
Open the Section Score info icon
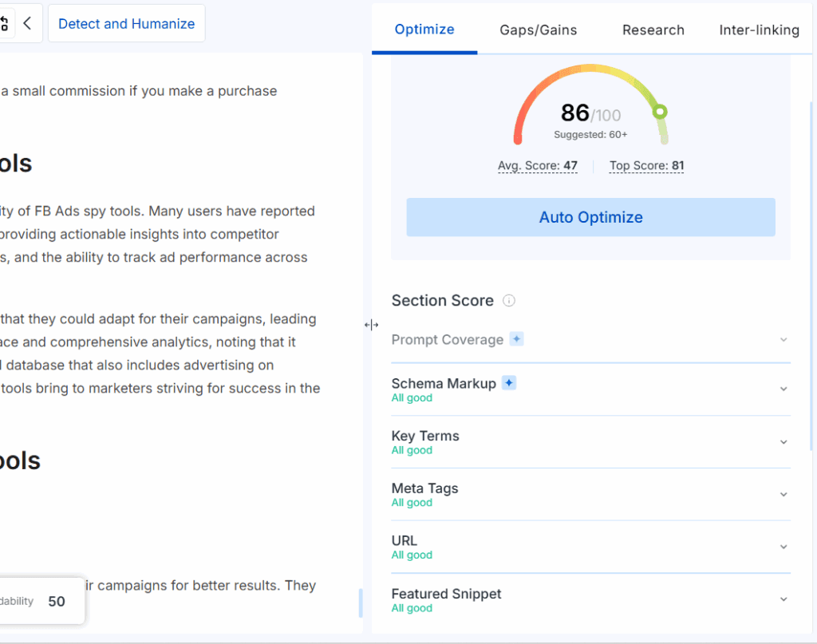point(509,301)
